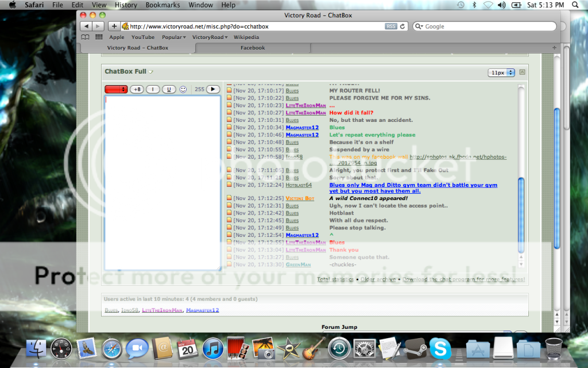
Task: Expand the Popular bookmarks folder
Action: pos(174,37)
